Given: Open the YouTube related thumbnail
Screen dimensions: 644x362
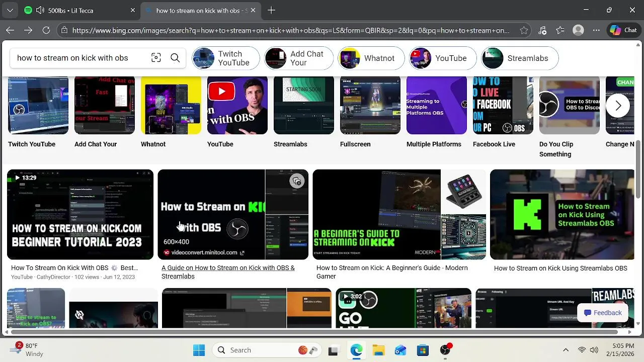Looking at the screenshot, I should 237,106.
